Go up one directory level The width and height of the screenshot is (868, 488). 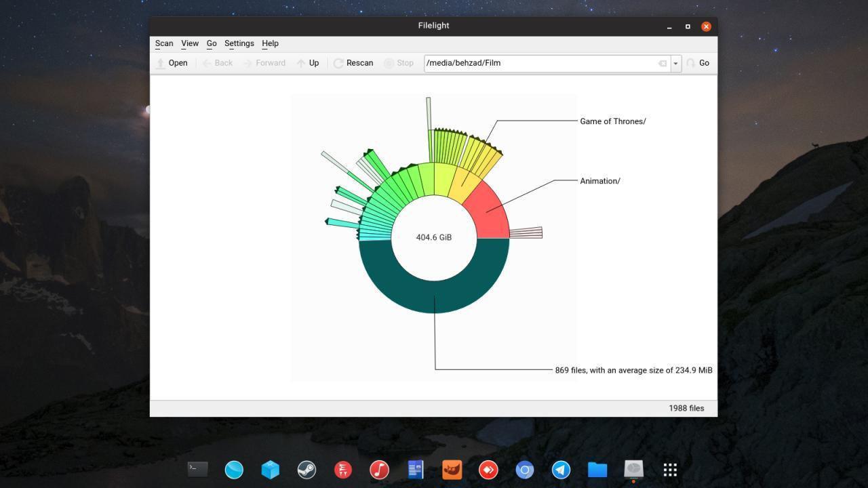point(308,63)
